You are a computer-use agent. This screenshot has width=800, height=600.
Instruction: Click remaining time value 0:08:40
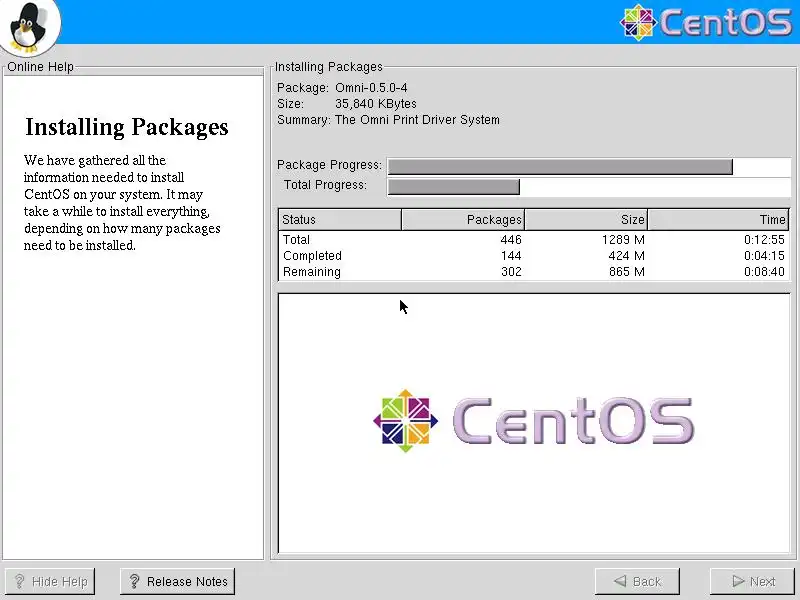[764, 271]
